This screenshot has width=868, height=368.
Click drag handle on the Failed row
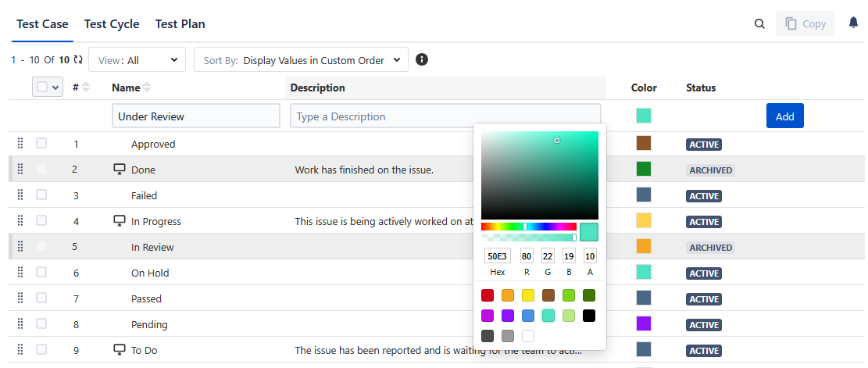pos(20,195)
